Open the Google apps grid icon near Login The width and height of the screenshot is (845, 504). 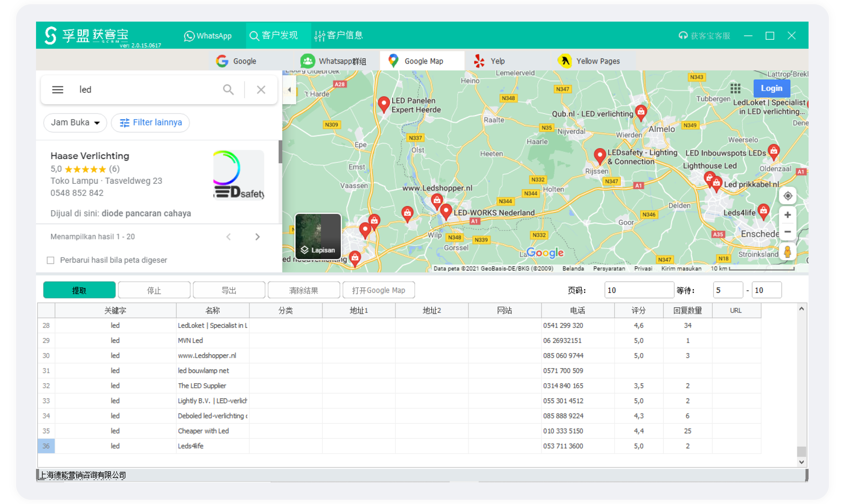pos(735,89)
